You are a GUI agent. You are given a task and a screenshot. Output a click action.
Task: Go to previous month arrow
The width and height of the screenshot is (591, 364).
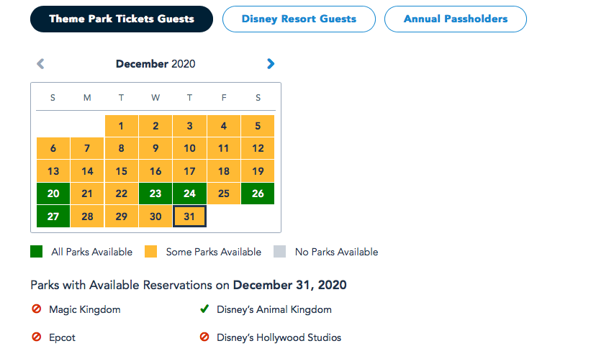coord(40,64)
